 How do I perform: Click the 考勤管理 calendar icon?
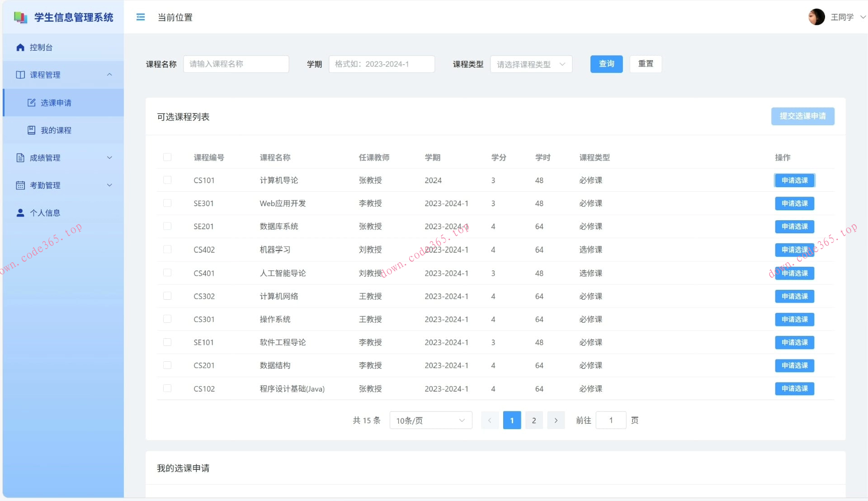[20, 185]
